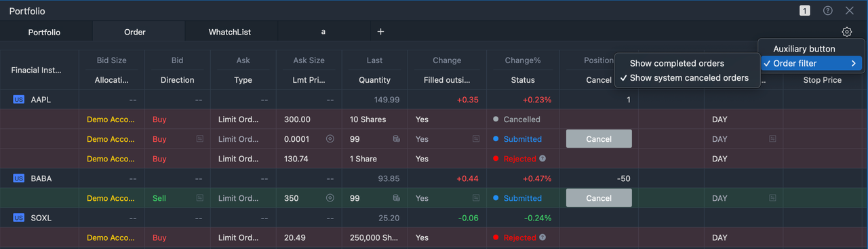The height and width of the screenshot is (249, 868).
Task: Click the window count badge showing 1
Action: coord(804,11)
